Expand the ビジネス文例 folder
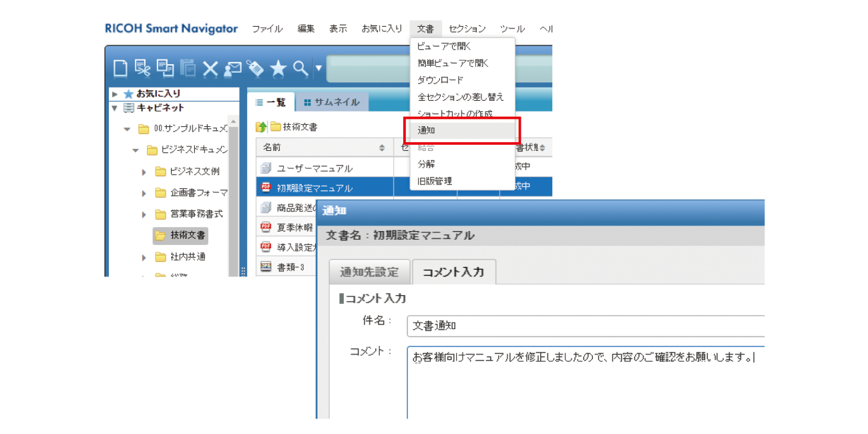This screenshot has width=868, height=434. [144, 172]
